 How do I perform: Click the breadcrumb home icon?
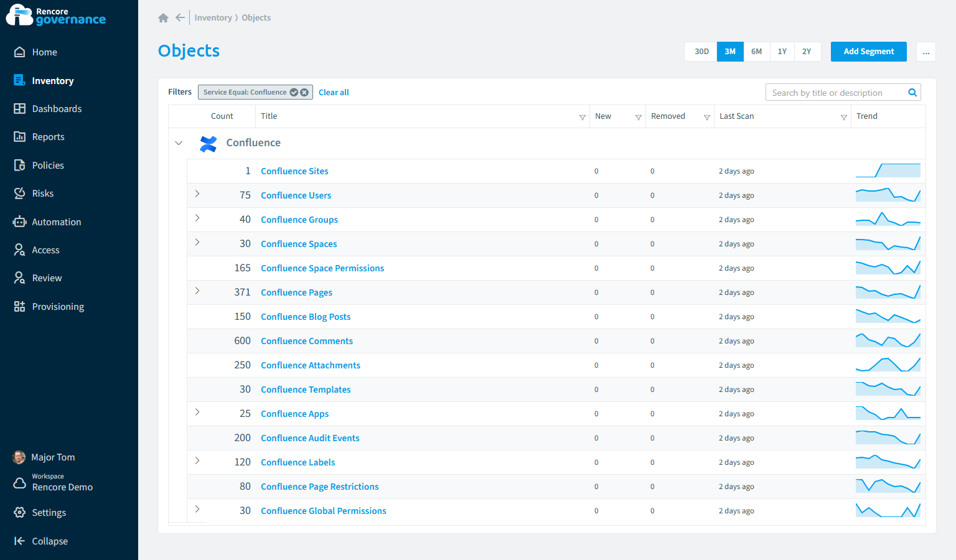coord(163,18)
